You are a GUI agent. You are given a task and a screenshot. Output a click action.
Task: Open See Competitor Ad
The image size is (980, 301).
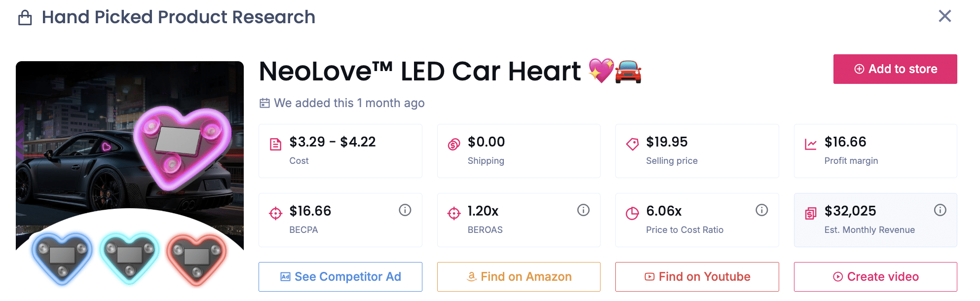pos(340,277)
